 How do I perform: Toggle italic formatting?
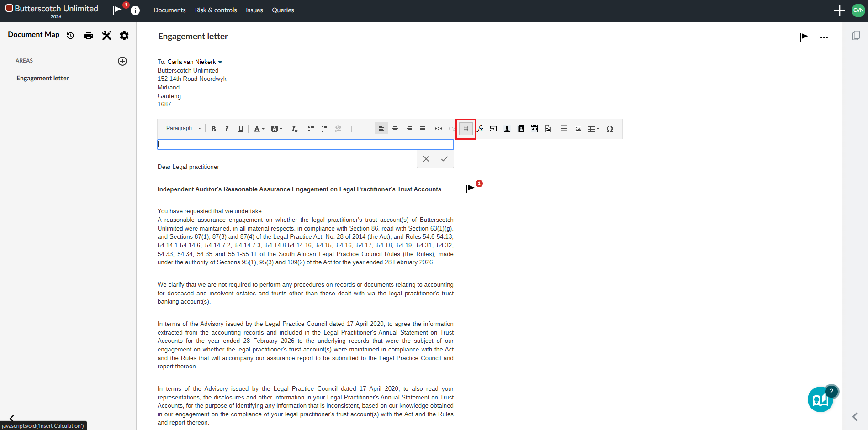(227, 129)
